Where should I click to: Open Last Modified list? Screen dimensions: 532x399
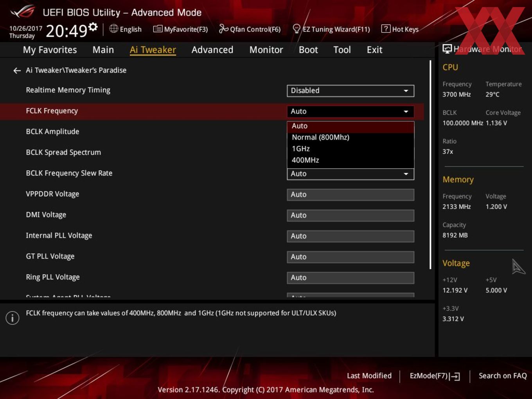(x=369, y=376)
